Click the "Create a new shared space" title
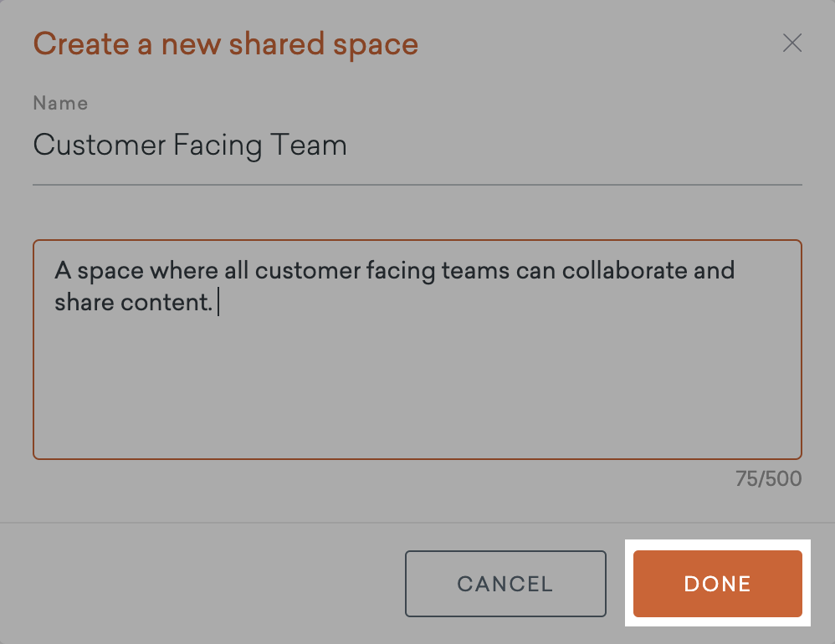This screenshot has height=644, width=835. coord(225,43)
